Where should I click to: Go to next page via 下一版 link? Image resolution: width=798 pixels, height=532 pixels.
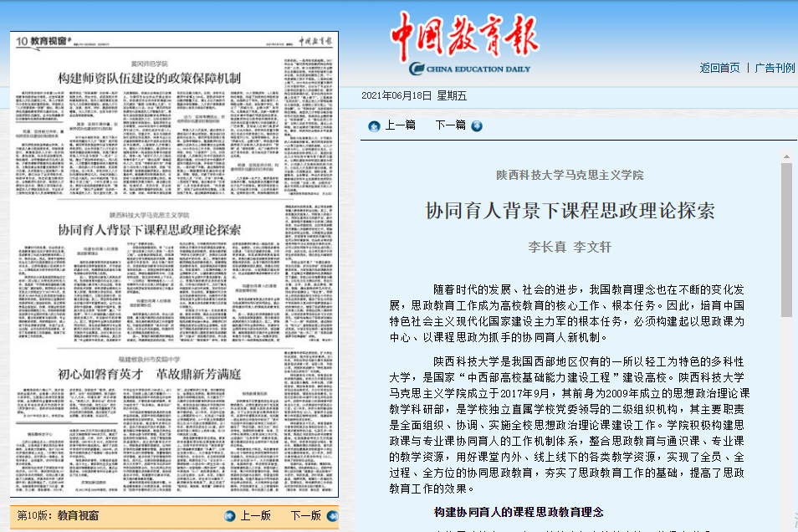[306, 516]
